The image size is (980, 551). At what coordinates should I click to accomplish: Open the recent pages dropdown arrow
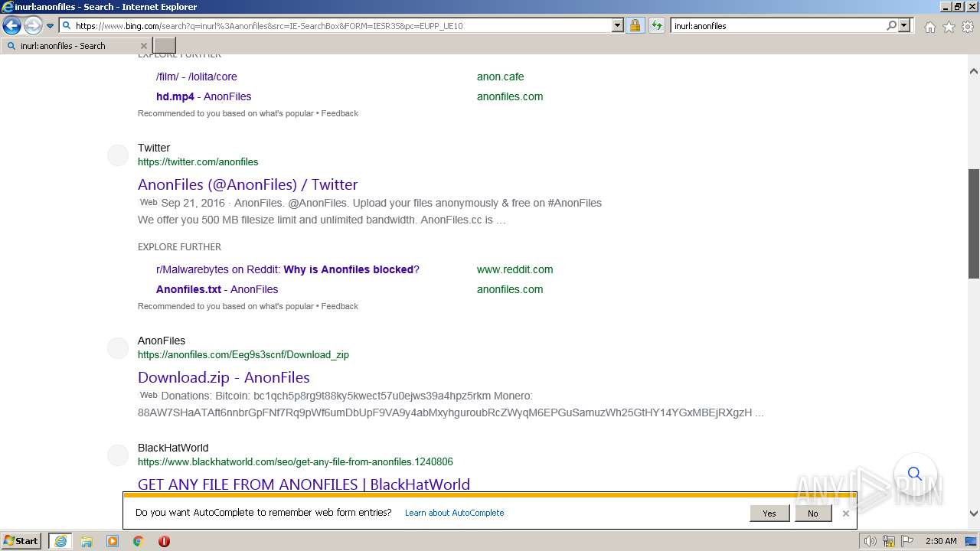point(50,26)
